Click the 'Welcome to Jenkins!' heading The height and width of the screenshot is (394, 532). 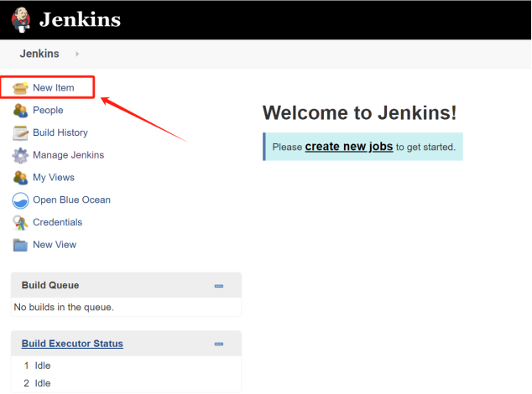point(360,112)
